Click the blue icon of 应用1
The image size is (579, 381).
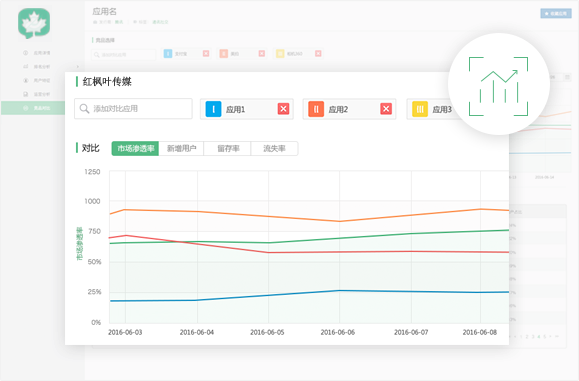pyautogui.click(x=213, y=109)
